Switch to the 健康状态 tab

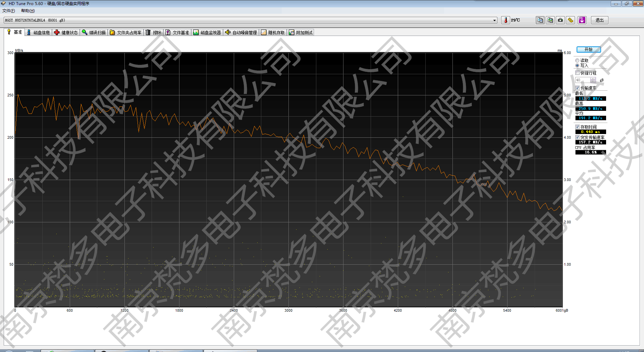[66, 33]
